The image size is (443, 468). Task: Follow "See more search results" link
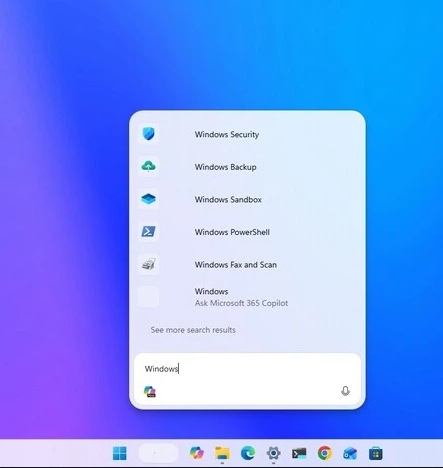coord(193,330)
